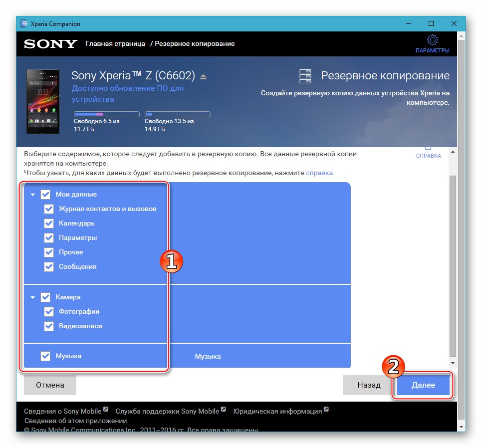
Task: Uncheck the Сообщения checkbox
Action: click(48, 266)
